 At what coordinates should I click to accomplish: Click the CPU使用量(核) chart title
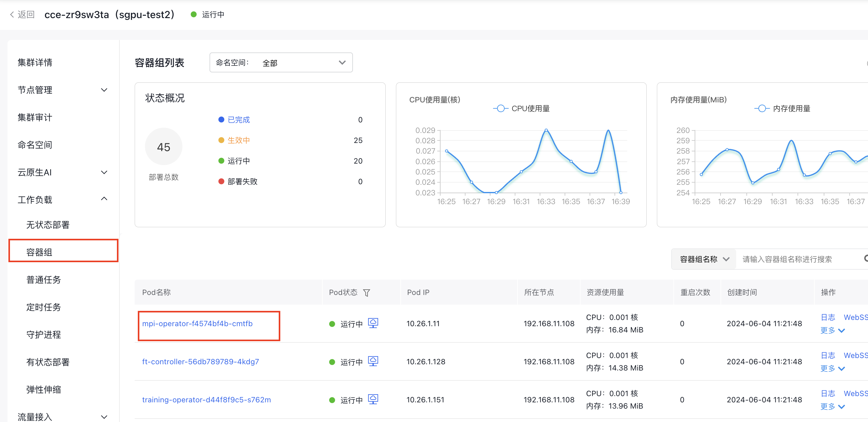435,100
